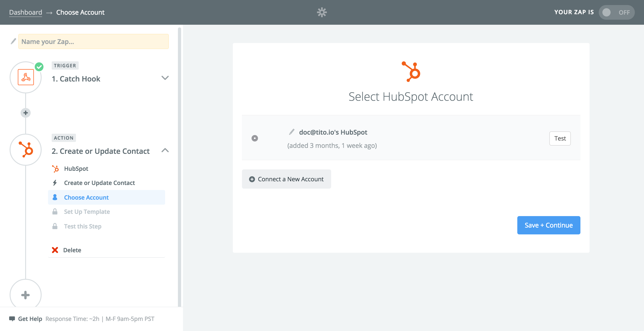Viewport: 644px width, 331px height.
Task: Click Delete to remove the action step
Action: click(x=72, y=250)
